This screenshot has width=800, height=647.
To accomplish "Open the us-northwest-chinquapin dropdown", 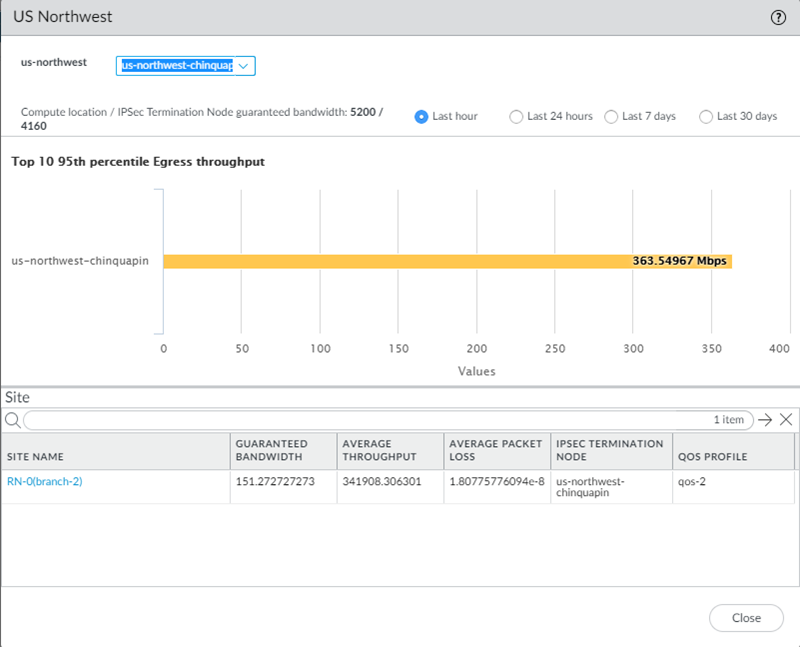I will pos(186,65).
